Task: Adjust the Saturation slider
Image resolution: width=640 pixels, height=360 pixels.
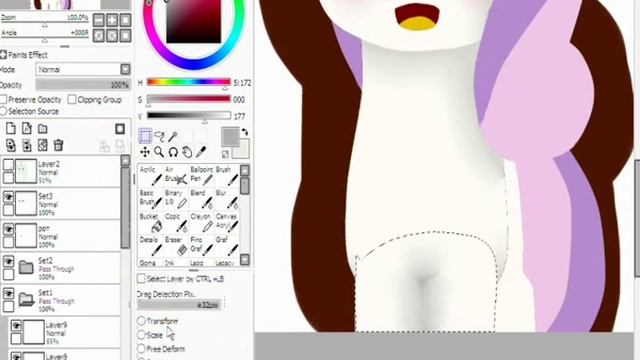Action: pyautogui.click(x=189, y=100)
